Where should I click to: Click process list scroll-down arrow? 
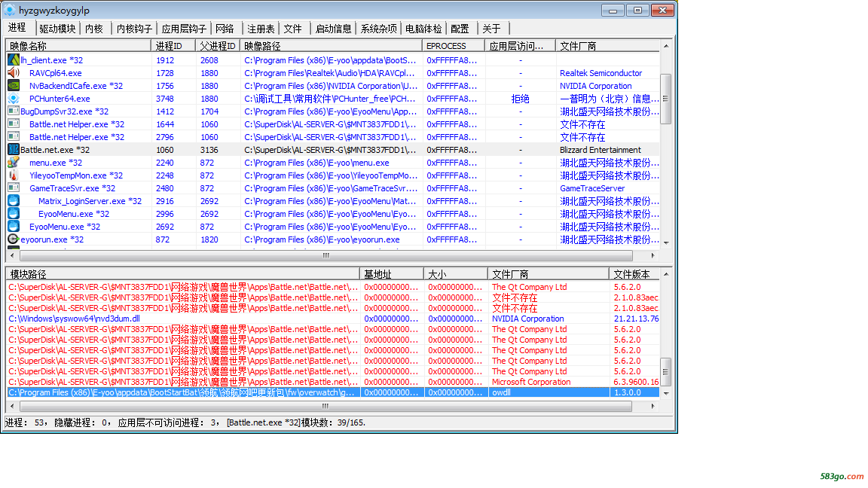666,242
